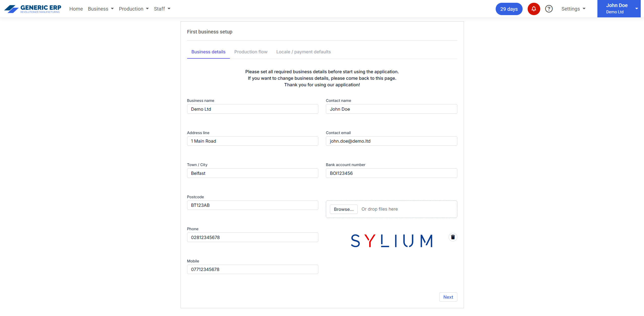Open the Settings dropdown
This screenshot has height=316, width=644.
(x=573, y=9)
